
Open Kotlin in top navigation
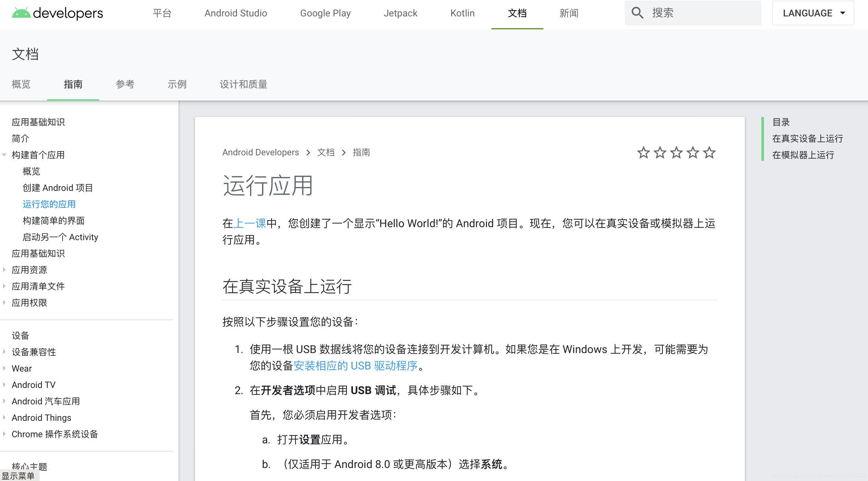462,13
